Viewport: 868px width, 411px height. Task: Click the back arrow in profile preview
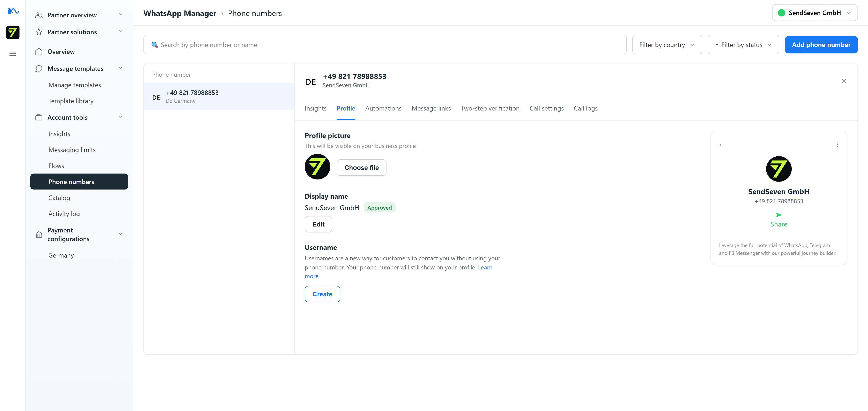[x=722, y=145]
